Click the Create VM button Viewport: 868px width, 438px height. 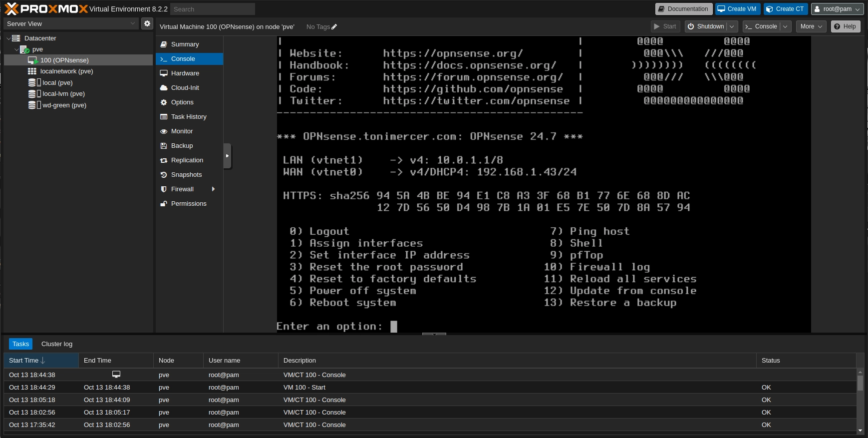(738, 9)
